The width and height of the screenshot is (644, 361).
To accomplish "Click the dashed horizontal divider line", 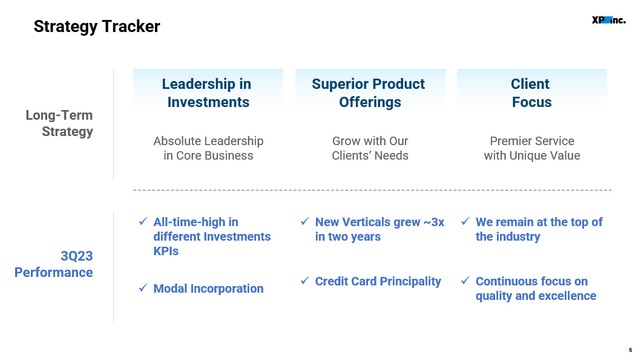I will pos(372,190).
